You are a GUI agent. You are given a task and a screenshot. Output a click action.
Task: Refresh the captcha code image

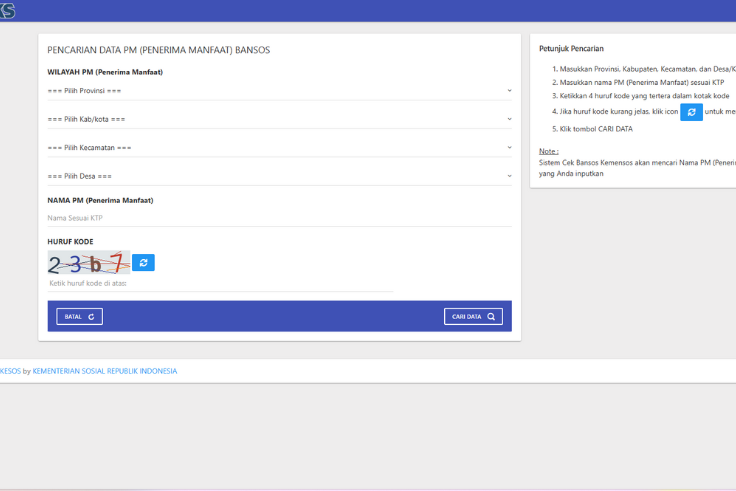(x=143, y=262)
